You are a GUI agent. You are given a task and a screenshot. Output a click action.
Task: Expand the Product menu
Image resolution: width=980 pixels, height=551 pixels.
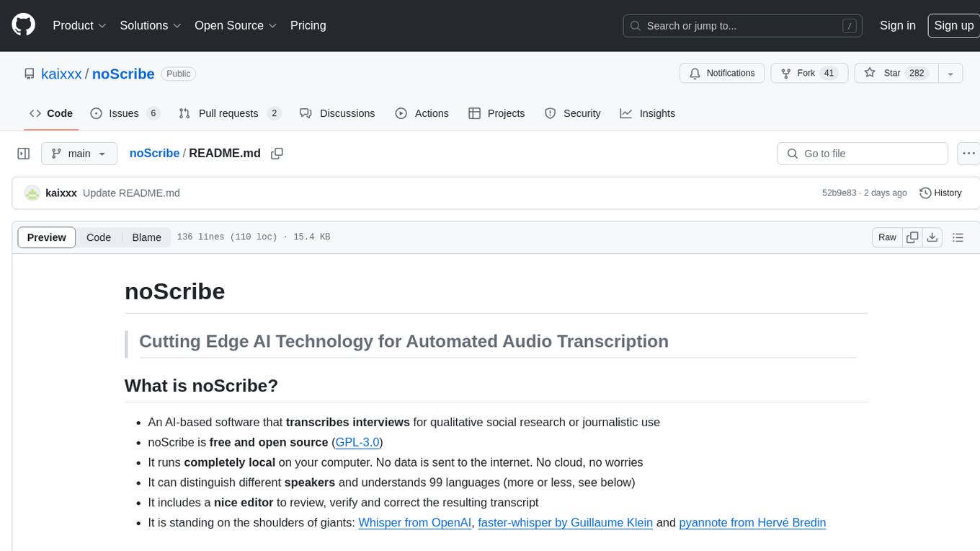click(79, 25)
